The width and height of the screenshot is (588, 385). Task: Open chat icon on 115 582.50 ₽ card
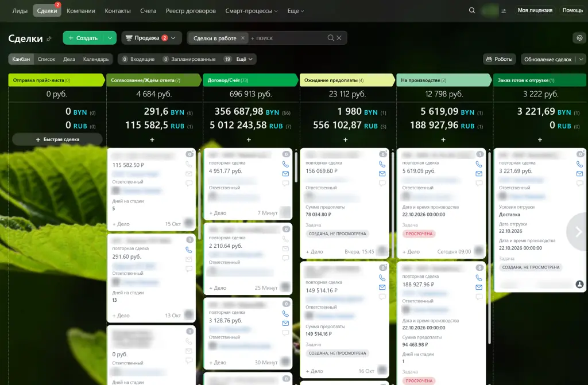coord(188,183)
